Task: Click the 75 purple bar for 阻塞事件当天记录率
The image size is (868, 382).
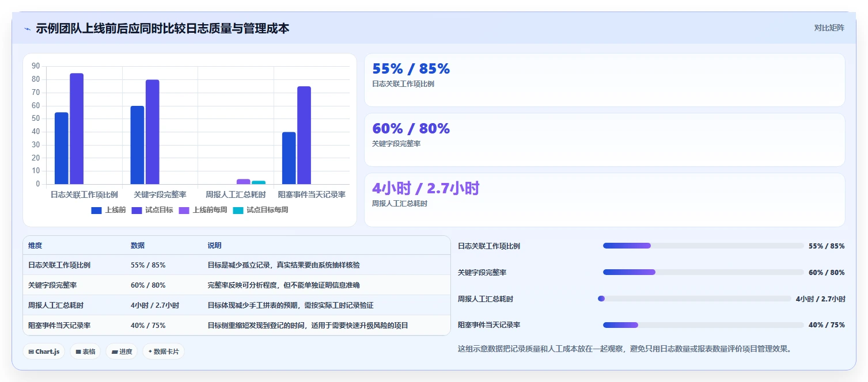Action: pyautogui.click(x=304, y=136)
